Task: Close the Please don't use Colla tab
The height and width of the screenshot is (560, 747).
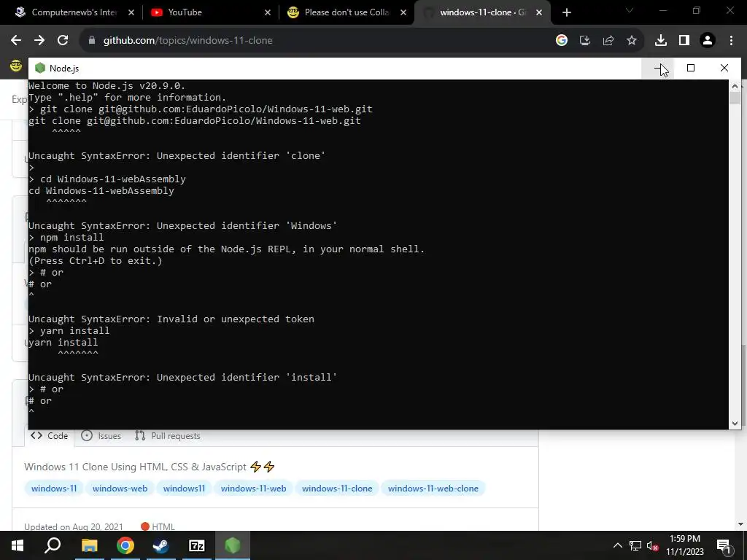Action: (x=403, y=12)
